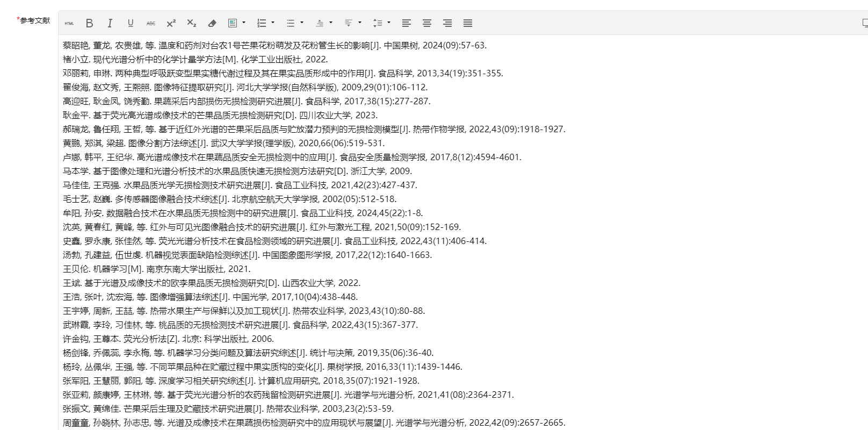Click the auto-typeset icon
Viewport: 868px width, 430px height.
click(x=233, y=23)
